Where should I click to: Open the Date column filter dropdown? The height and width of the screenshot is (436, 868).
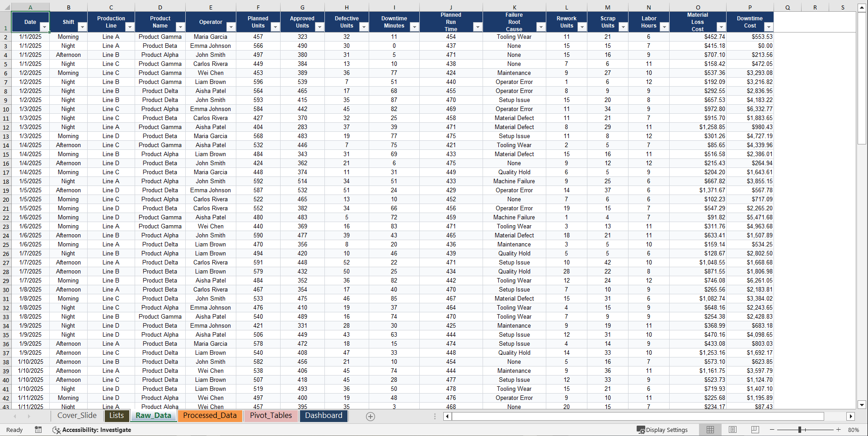point(44,28)
